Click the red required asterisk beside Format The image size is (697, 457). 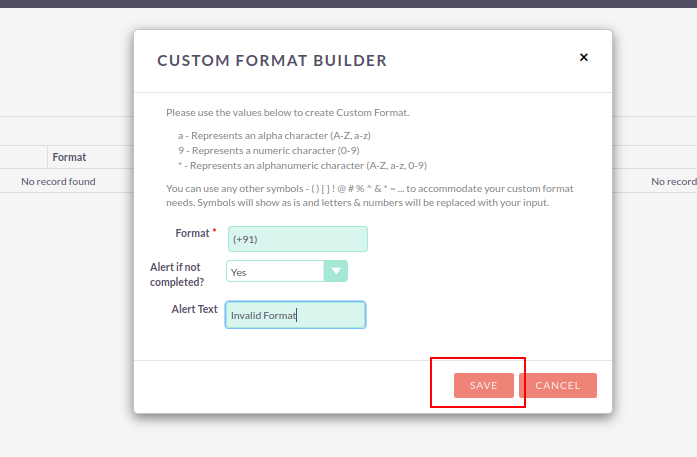pos(214,232)
